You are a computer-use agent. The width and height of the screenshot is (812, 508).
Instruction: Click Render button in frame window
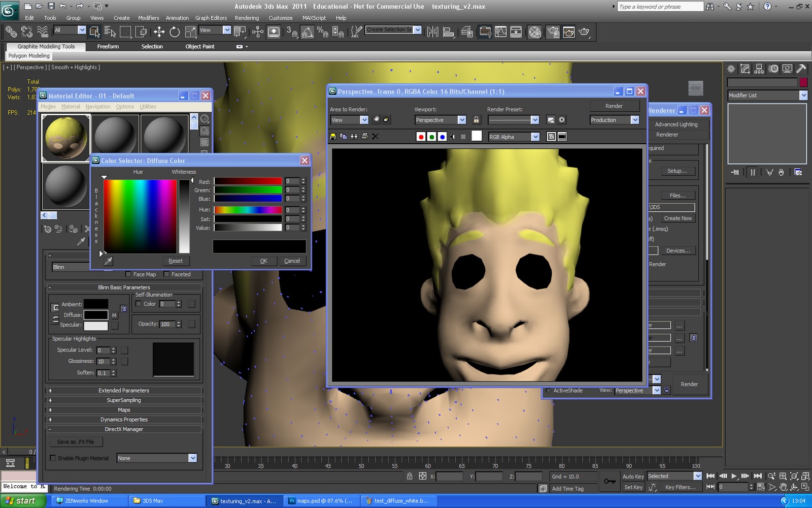(x=614, y=106)
